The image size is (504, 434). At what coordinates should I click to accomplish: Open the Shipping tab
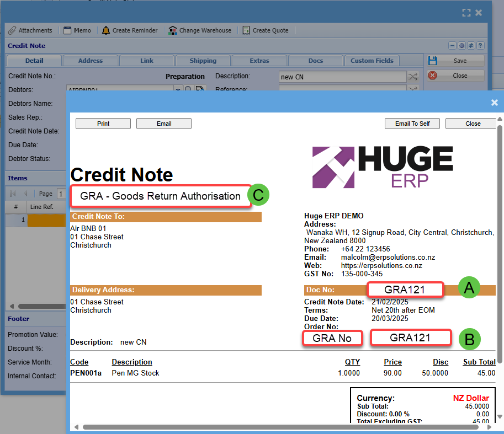(x=203, y=61)
